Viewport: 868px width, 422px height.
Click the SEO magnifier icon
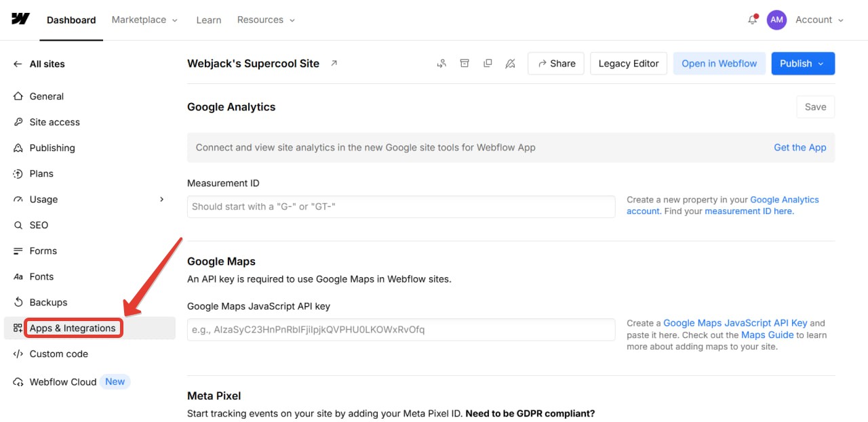[x=18, y=225]
